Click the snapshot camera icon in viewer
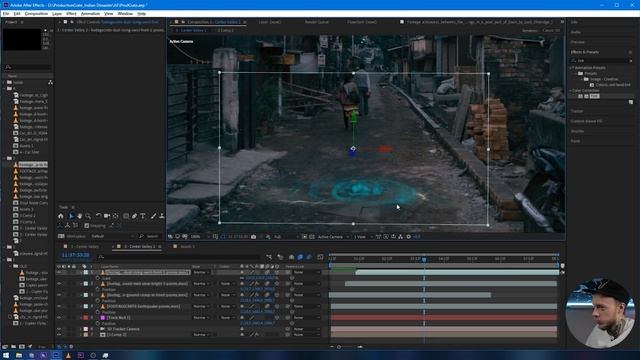The height and width of the screenshot is (360, 640). coord(253,237)
